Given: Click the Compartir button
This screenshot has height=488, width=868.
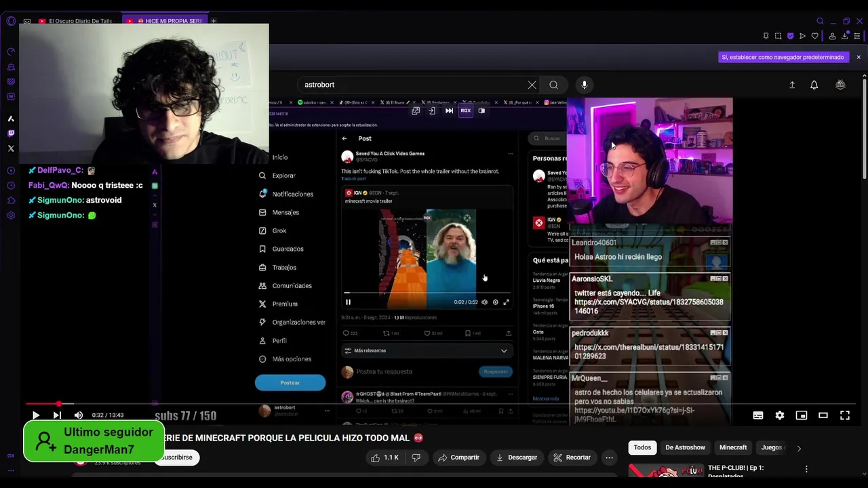Looking at the screenshot, I should [458, 457].
